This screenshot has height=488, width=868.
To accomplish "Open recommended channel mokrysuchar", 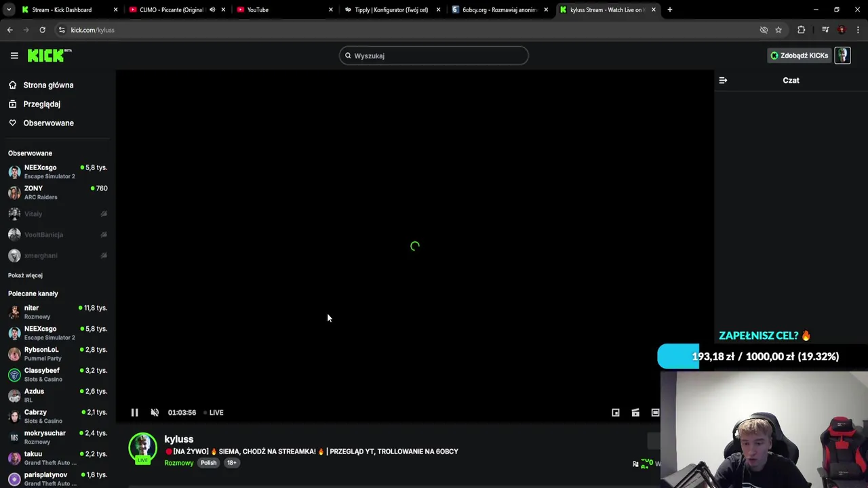I will (58, 437).
